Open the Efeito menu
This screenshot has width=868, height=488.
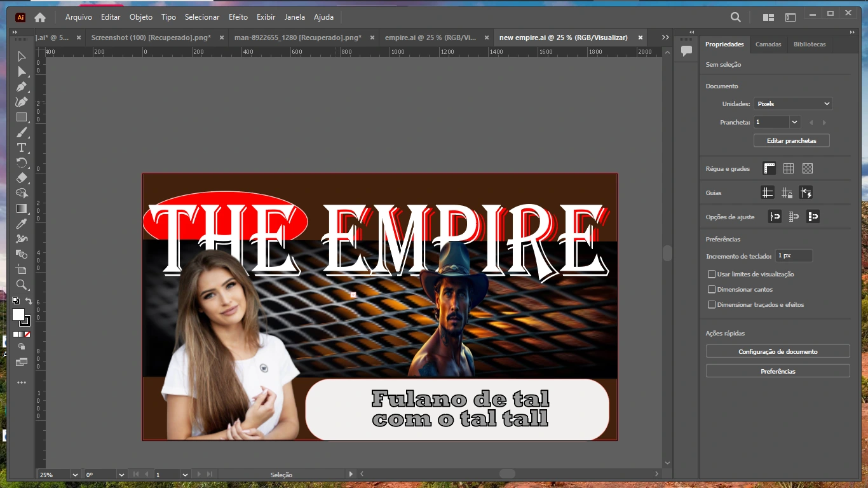pos(238,17)
